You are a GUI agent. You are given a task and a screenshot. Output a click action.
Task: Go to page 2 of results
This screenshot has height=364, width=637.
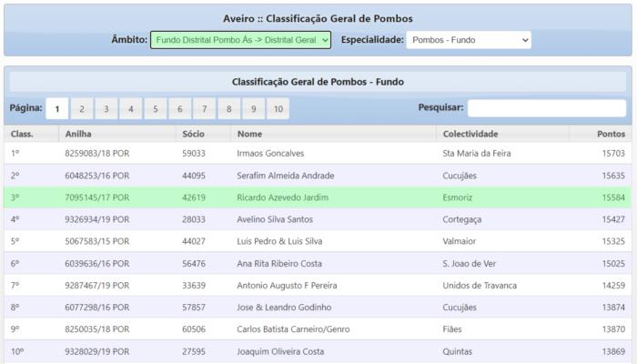point(81,109)
